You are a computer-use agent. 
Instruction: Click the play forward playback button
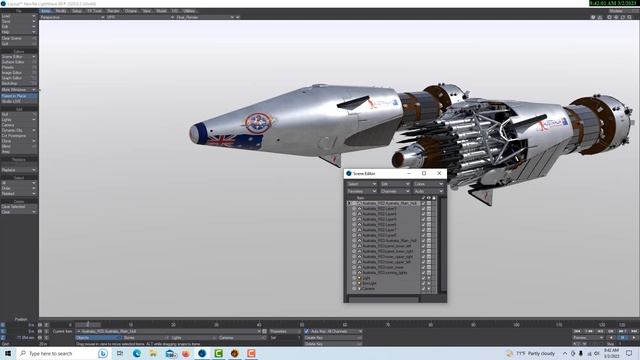[x=634, y=338]
